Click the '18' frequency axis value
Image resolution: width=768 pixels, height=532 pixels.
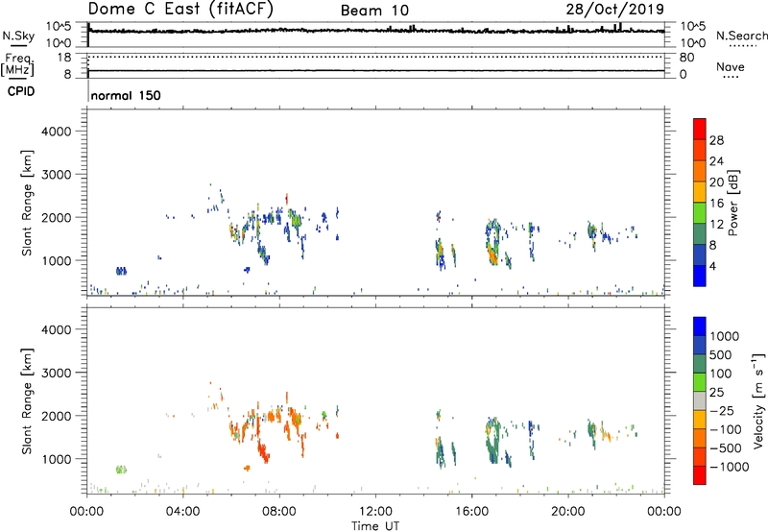pos(64,58)
